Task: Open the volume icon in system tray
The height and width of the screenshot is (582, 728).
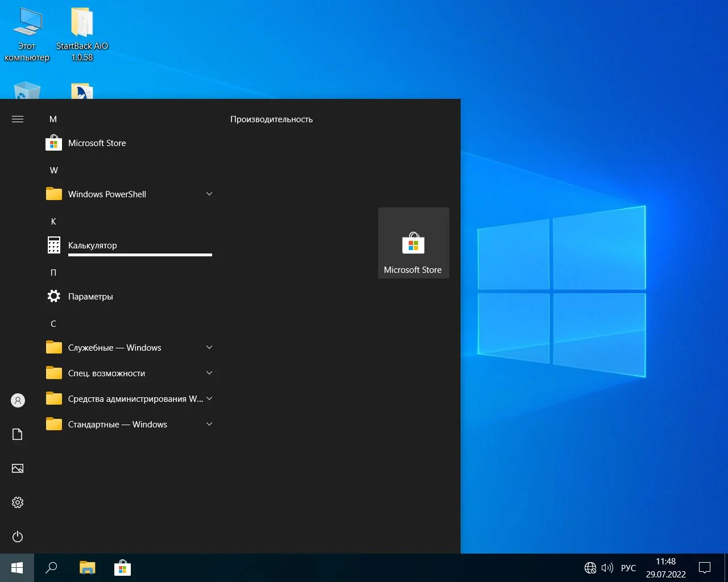Action: [607, 568]
